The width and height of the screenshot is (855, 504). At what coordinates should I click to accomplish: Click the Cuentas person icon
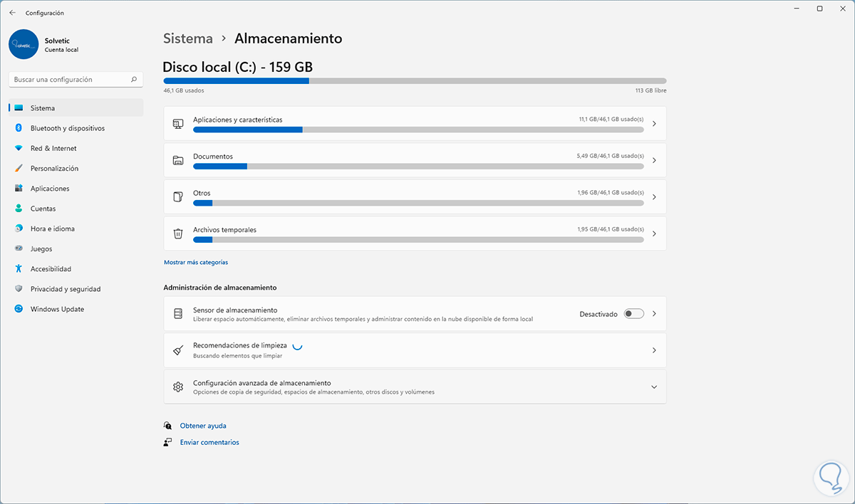tap(19, 209)
